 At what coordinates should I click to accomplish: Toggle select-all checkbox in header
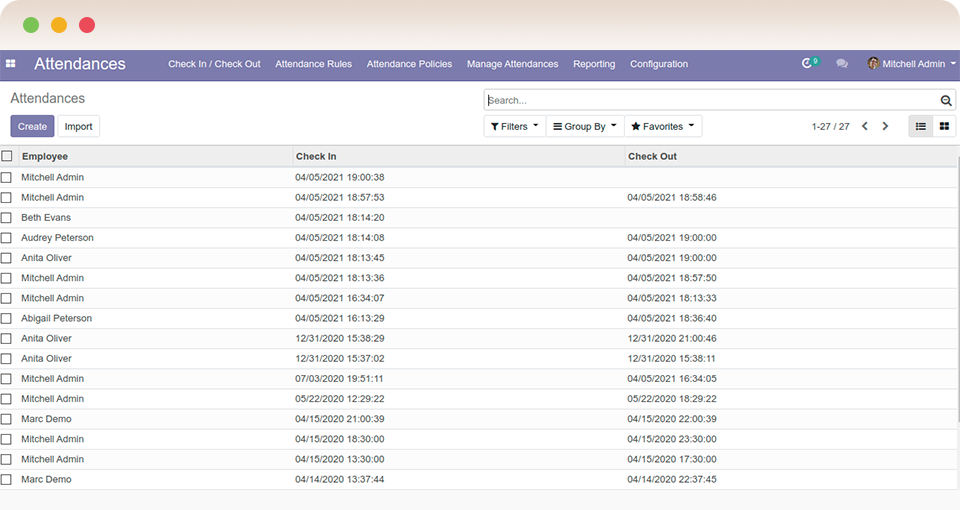[x=7, y=156]
